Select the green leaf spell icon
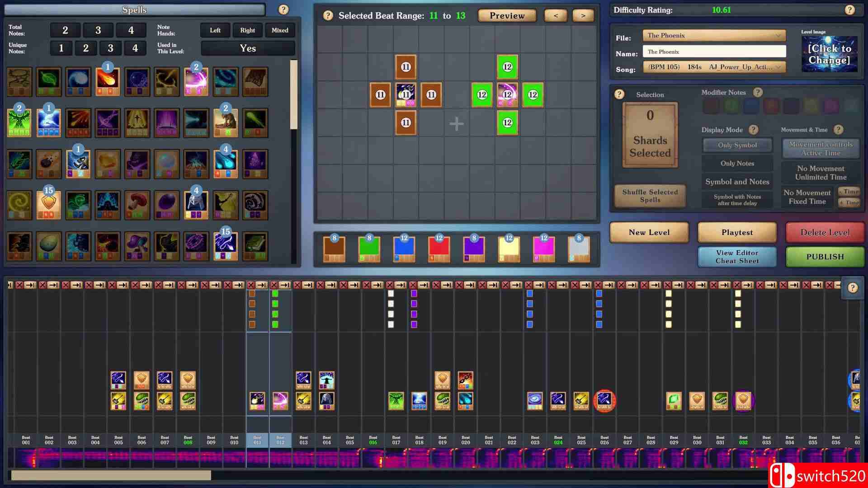This screenshot has width=868, height=488. [48, 81]
